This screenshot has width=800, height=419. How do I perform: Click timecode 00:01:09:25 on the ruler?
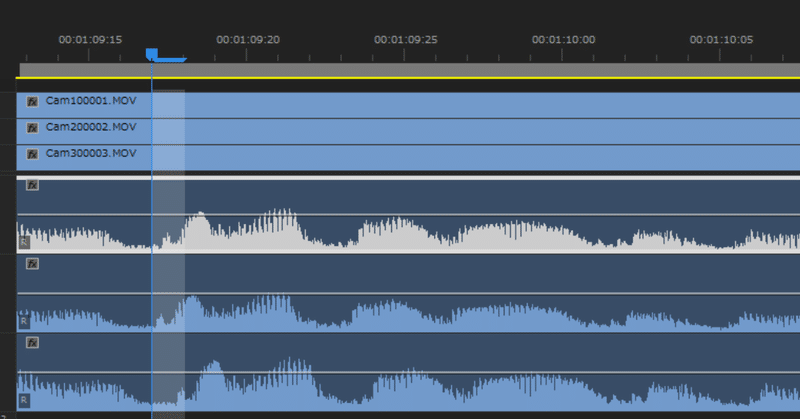point(406,40)
